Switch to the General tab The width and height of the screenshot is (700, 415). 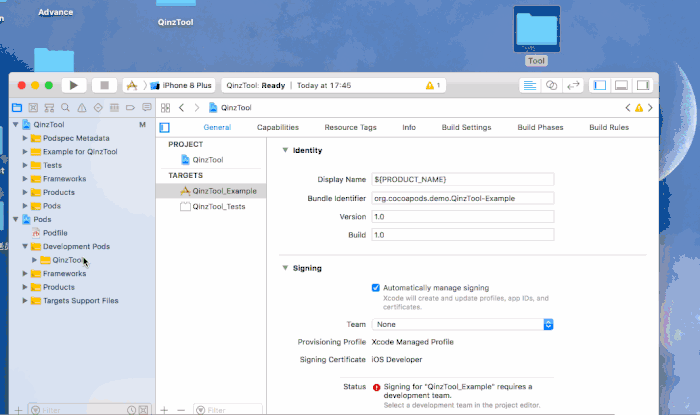coord(217,127)
